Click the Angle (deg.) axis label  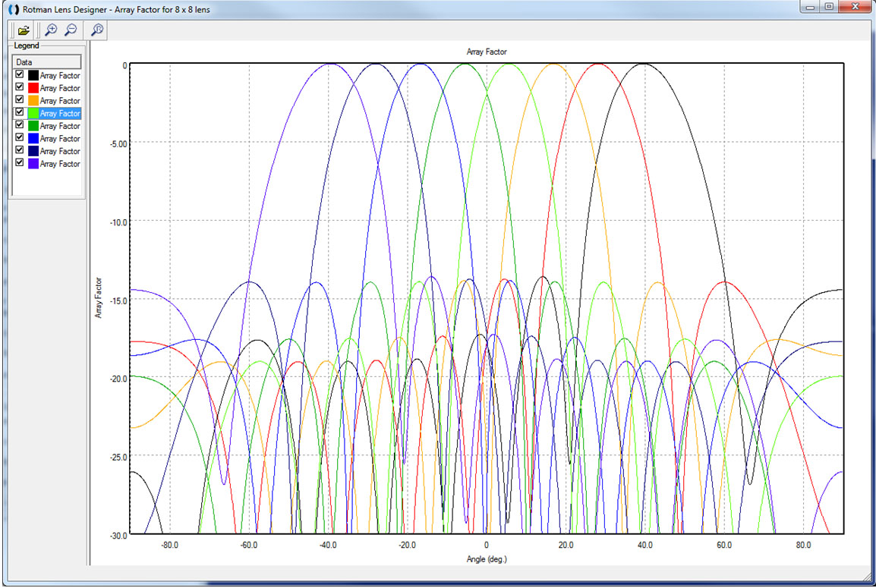click(x=487, y=559)
